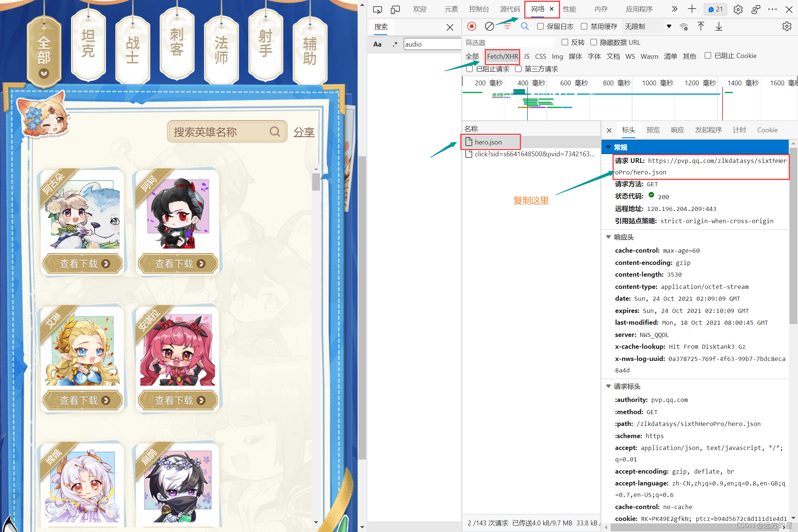798x532 pixels.
Task: Select the hero.json request
Action: click(x=531, y=142)
